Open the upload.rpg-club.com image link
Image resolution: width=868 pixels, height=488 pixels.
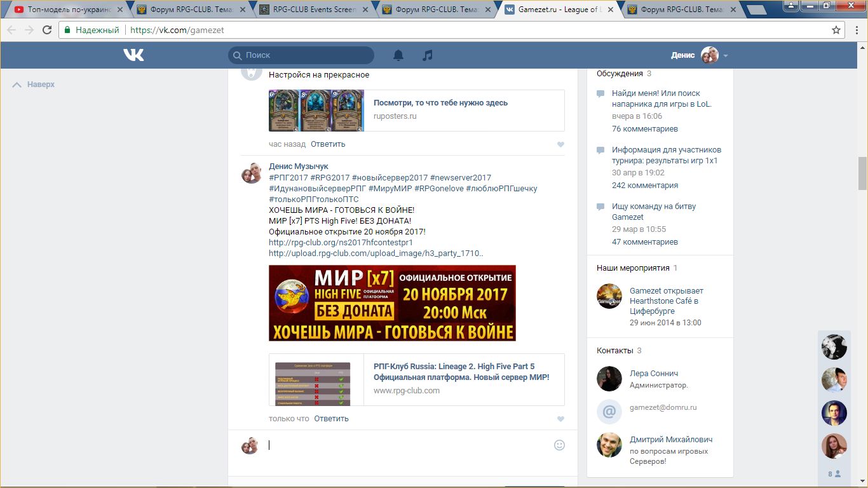[x=376, y=254]
